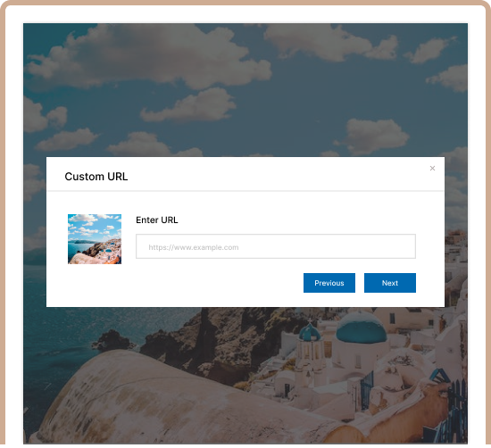The width and height of the screenshot is (491, 448).
Task: Focus the Enter URL text field
Action: [276, 246]
